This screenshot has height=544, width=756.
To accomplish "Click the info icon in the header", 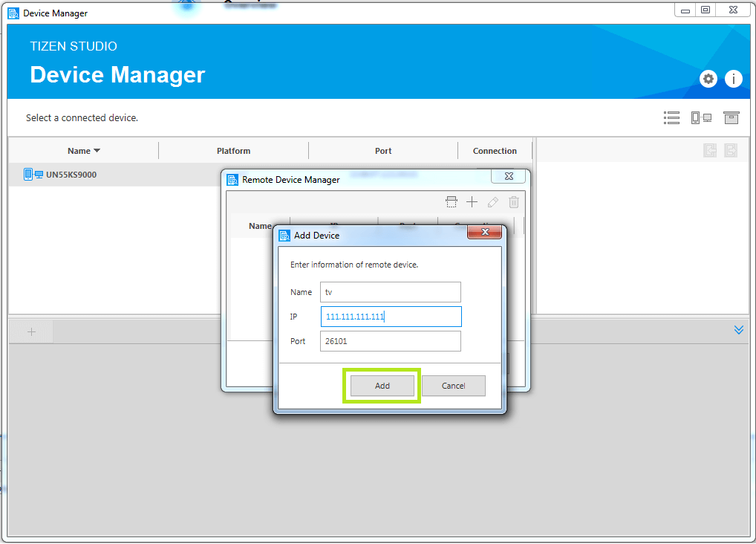I will tap(734, 79).
